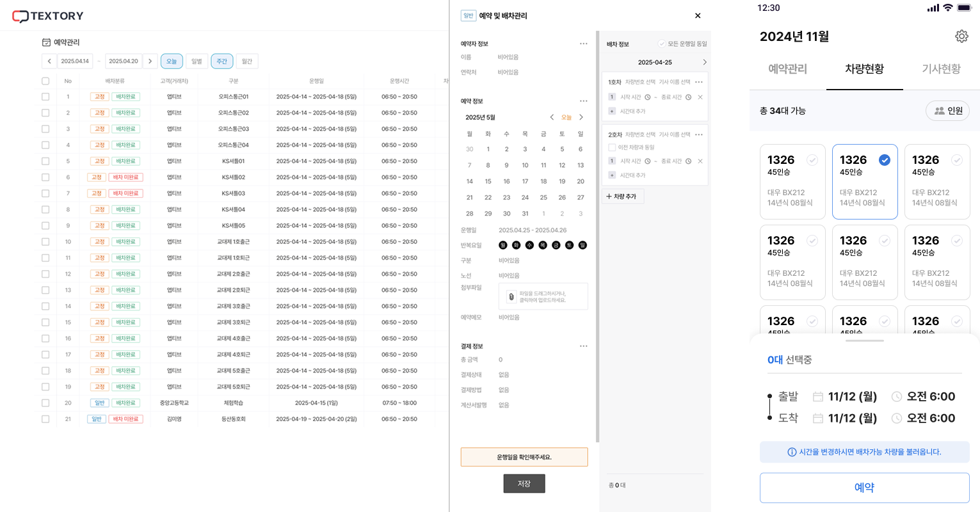The image size is (980, 512).
Task: Tap the 인원 filter button
Action: click(948, 111)
